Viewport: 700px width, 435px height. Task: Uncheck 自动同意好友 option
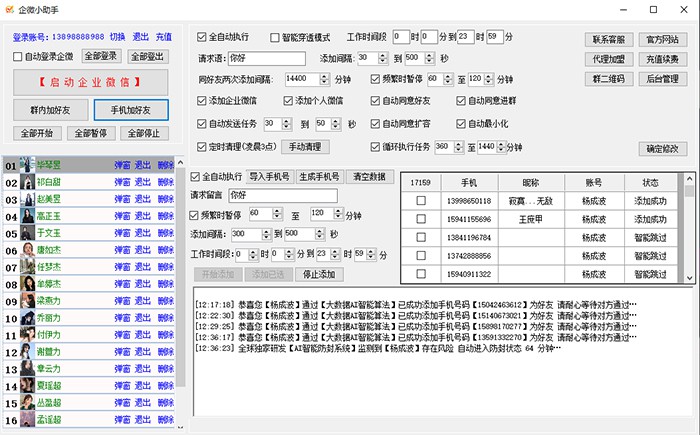tap(375, 101)
